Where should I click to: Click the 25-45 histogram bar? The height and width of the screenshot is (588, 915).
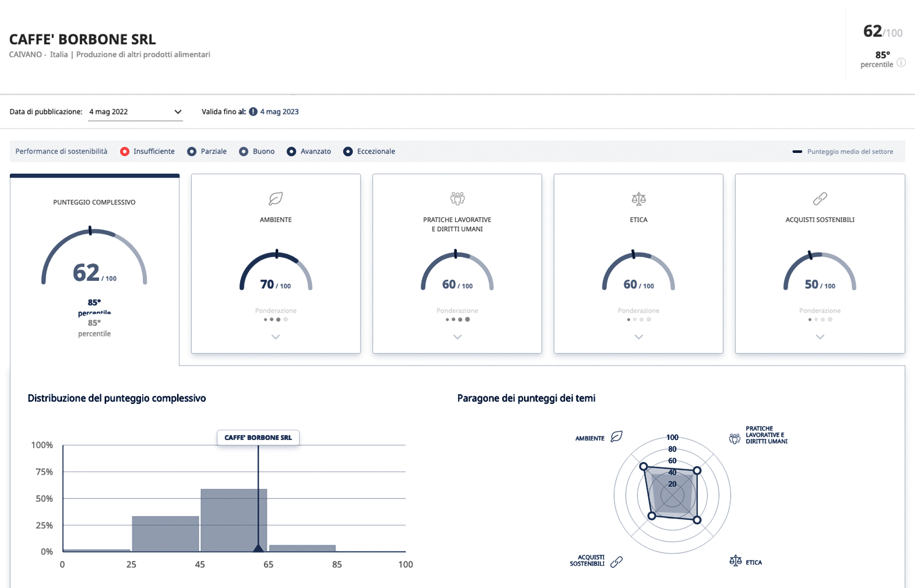pyautogui.click(x=166, y=534)
